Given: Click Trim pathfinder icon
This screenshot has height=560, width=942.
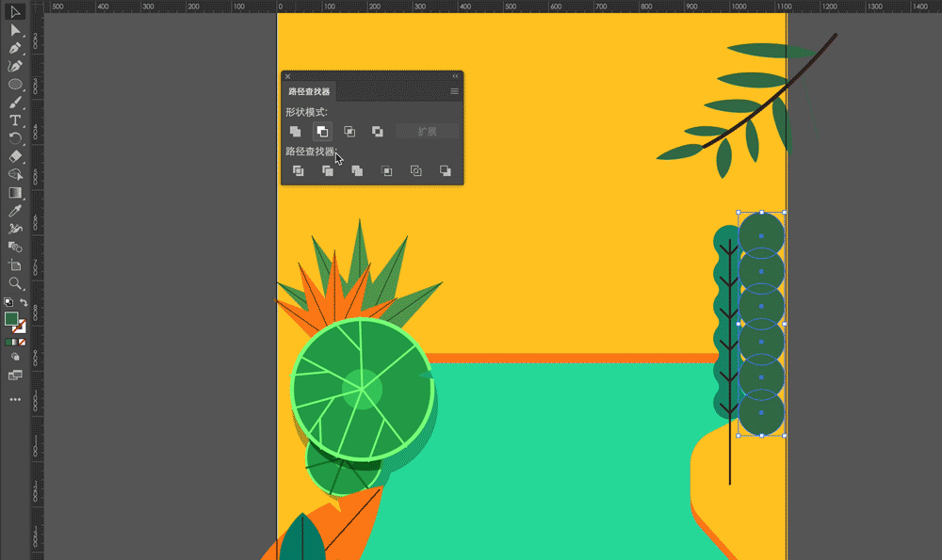Looking at the screenshot, I should tap(328, 171).
